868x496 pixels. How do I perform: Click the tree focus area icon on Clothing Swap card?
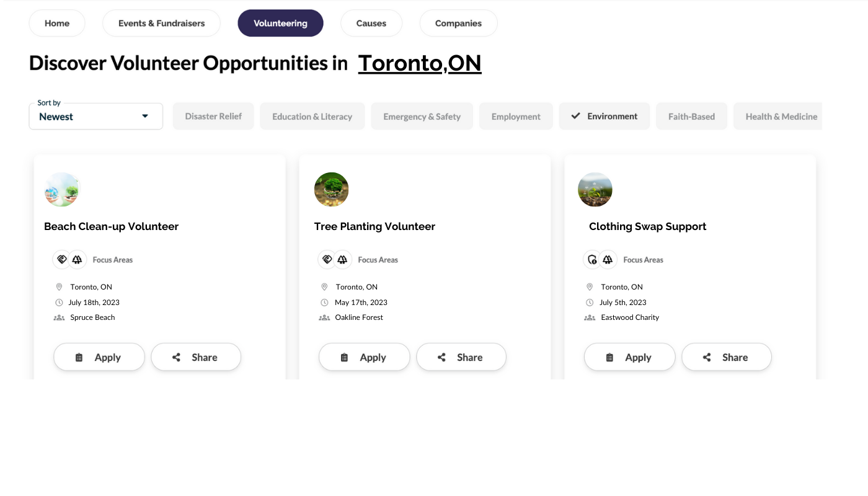pos(608,260)
